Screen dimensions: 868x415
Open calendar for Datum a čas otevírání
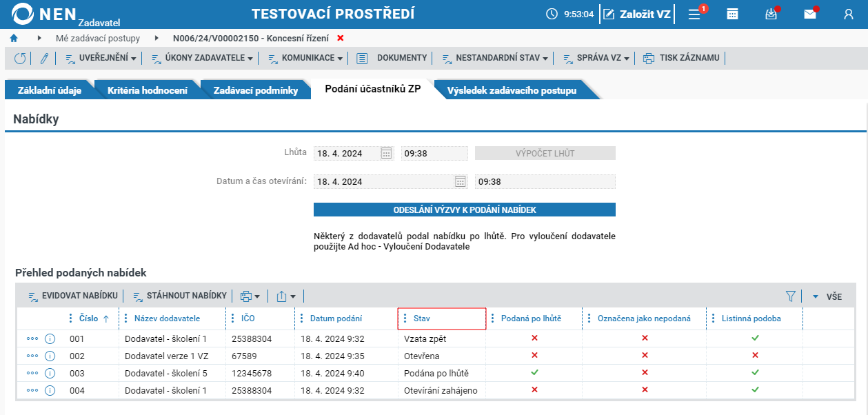pos(461,181)
